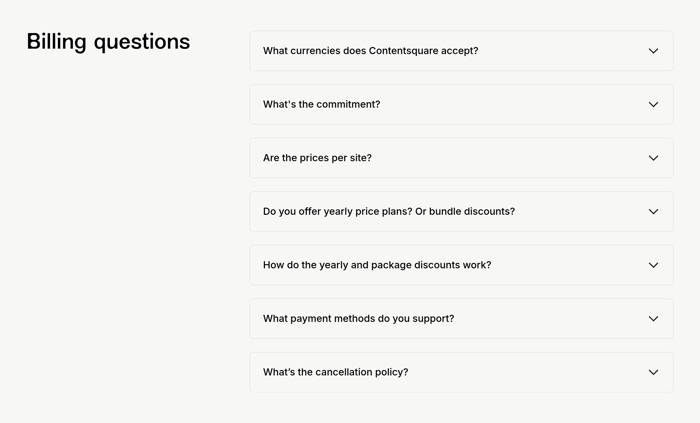
Task: Click "What's the cancellation policy?" question text
Action: coord(335,372)
